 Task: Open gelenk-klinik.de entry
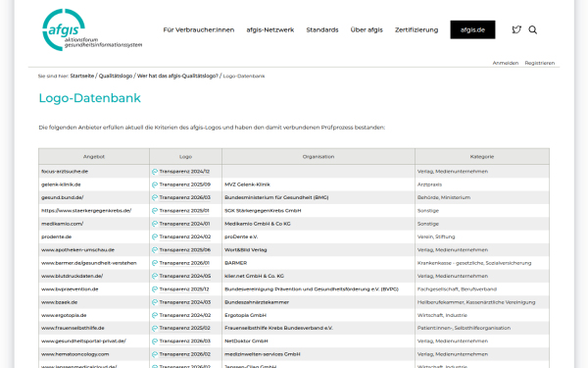(61, 184)
